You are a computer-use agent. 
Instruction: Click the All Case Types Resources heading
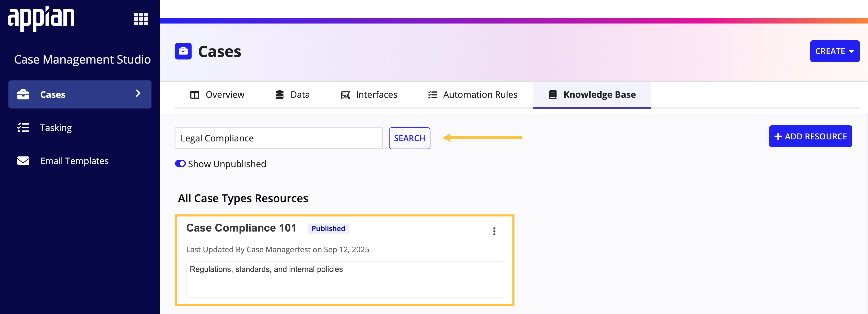243,198
